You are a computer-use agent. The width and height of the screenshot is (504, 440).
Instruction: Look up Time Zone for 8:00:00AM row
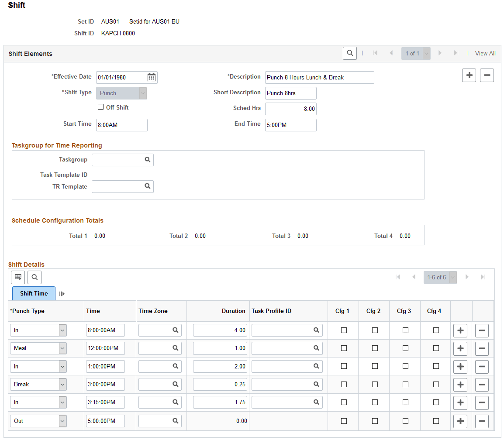click(176, 330)
